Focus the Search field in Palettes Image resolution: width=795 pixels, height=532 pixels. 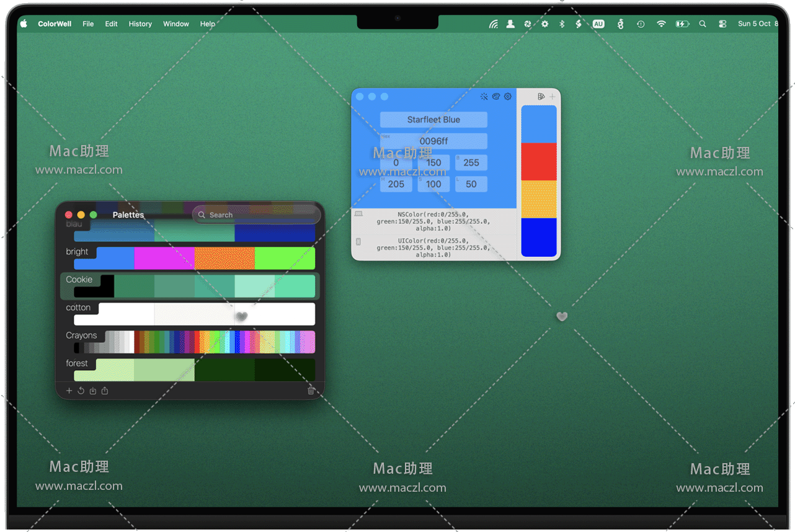[257, 215]
